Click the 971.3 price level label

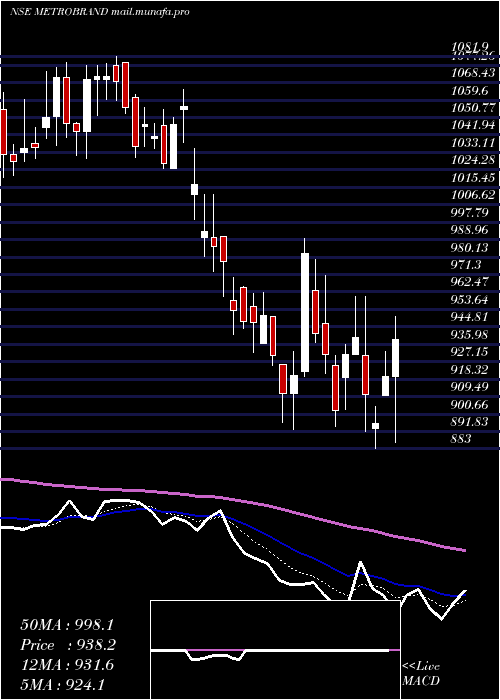click(466, 264)
